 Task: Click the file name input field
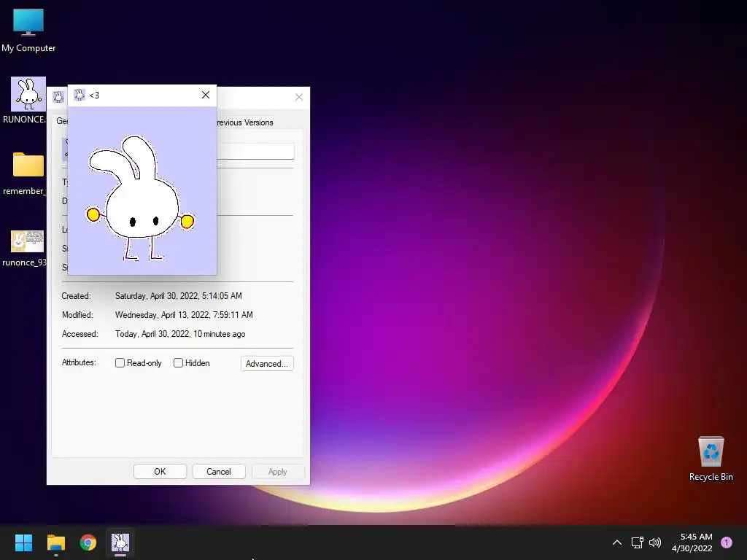pyautogui.click(x=255, y=152)
